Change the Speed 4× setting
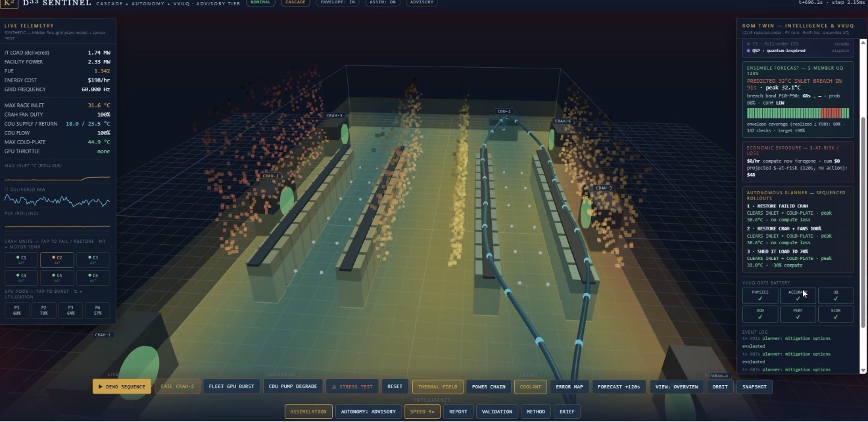Image resolution: width=868 pixels, height=422 pixels. (x=422, y=411)
